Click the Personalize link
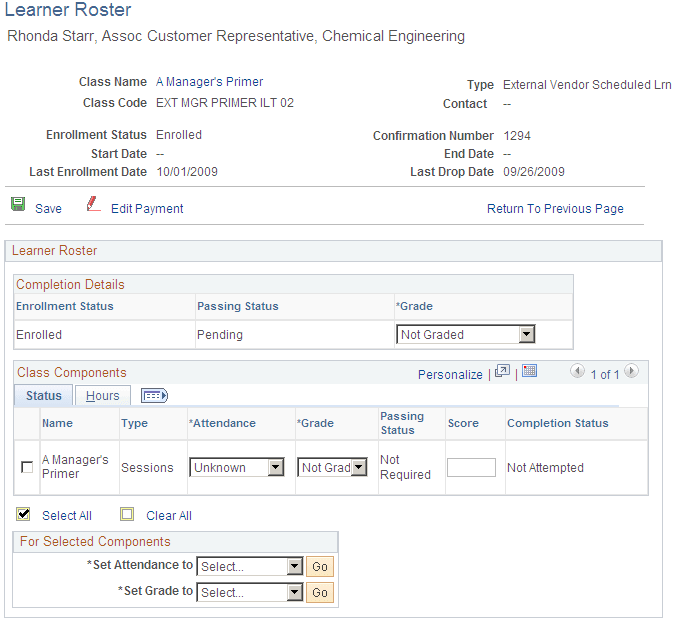 coord(450,374)
